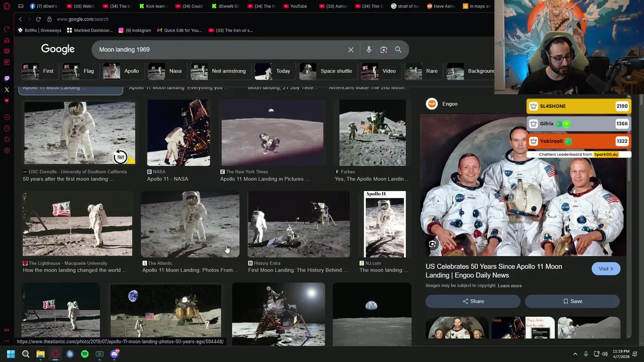Go back with the browser back arrow
This screenshot has height=362, width=644.
click(x=21, y=19)
